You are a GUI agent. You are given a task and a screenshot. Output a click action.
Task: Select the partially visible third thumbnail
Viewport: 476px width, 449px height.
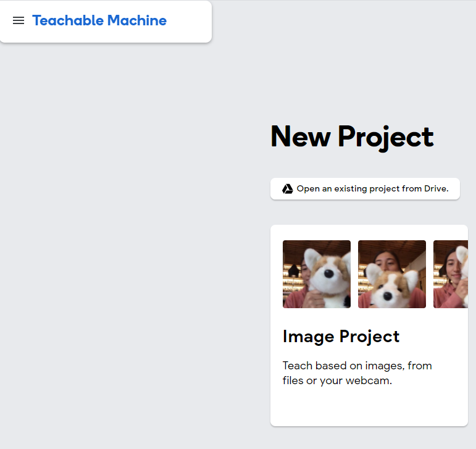point(451,274)
